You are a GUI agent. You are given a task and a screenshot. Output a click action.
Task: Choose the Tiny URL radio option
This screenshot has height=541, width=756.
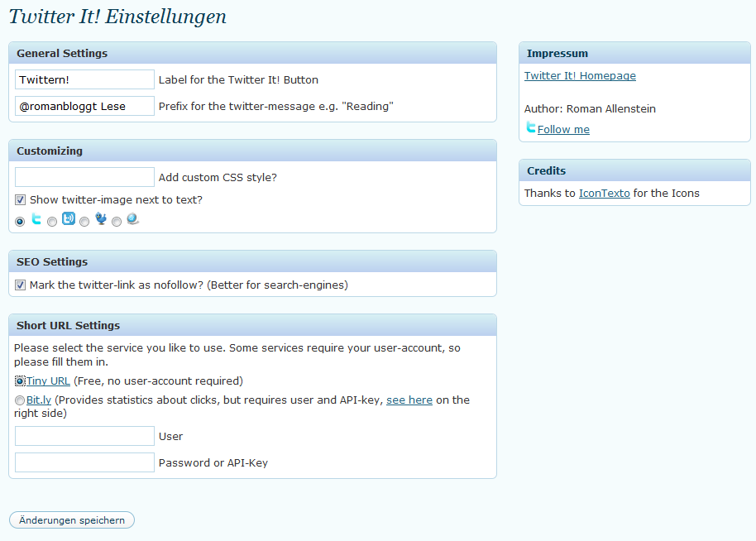coord(20,381)
